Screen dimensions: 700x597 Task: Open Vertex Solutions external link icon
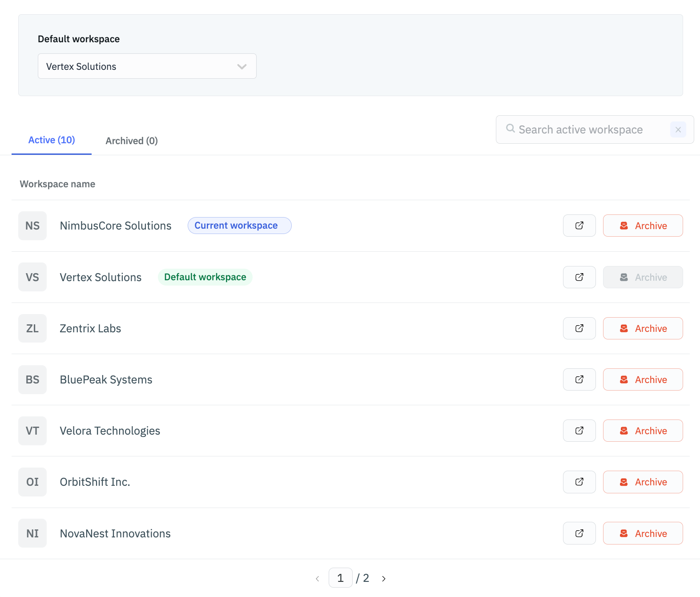click(x=579, y=277)
